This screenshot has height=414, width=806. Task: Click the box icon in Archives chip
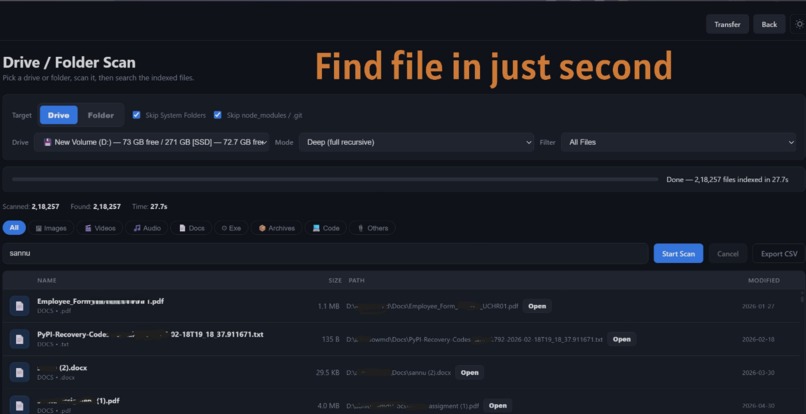(262, 228)
